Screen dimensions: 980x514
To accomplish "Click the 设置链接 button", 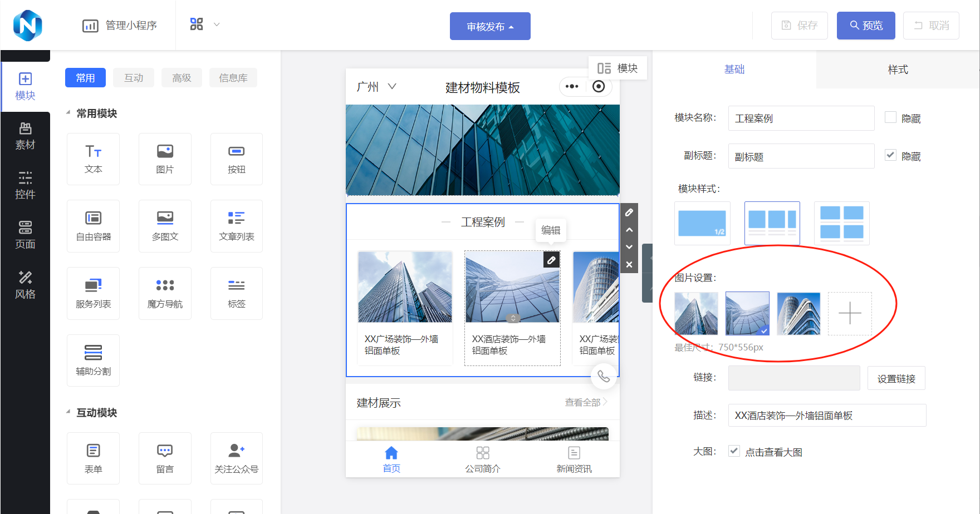I will (896, 378).
